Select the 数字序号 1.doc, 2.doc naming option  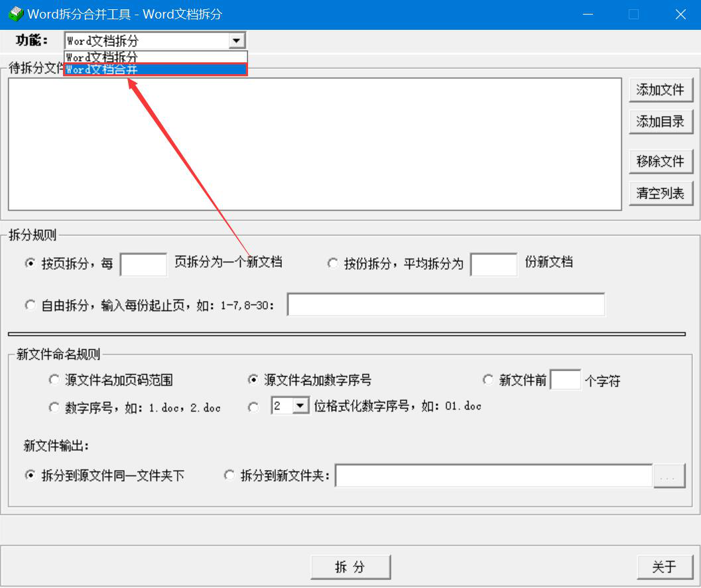(54, 407)
